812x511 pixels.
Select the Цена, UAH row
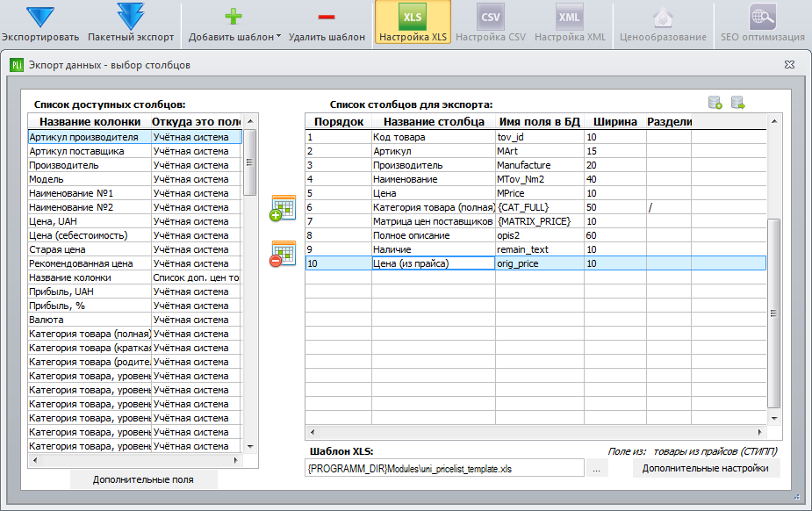134,221
